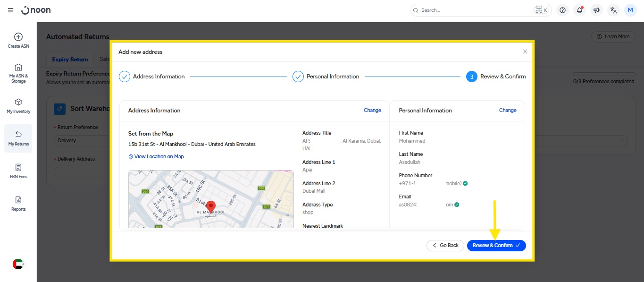
Task: Click the Go Back button
Action: point(445,246)
